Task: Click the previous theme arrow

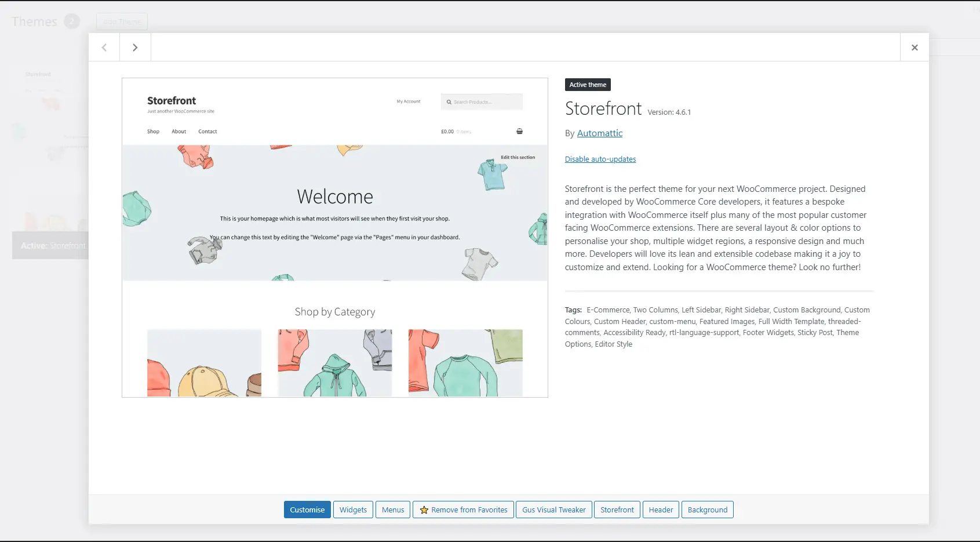Action: [x=104, y=48]
